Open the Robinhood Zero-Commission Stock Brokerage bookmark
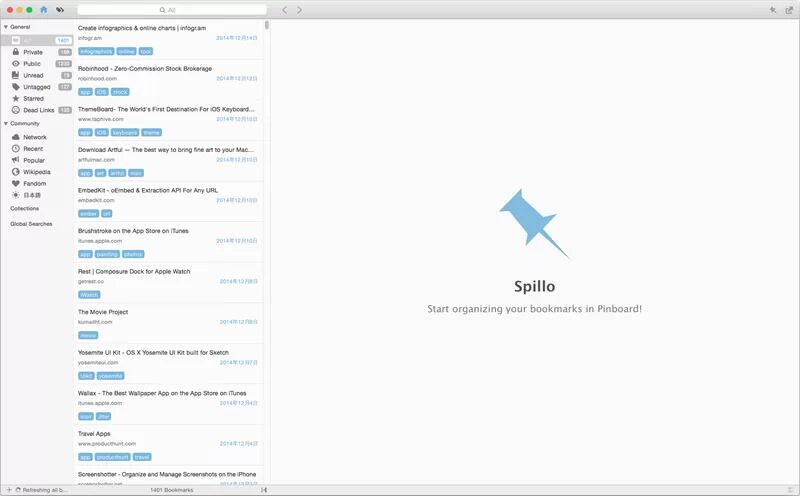This screenshot has height=496, width=800. pos(168,80)
